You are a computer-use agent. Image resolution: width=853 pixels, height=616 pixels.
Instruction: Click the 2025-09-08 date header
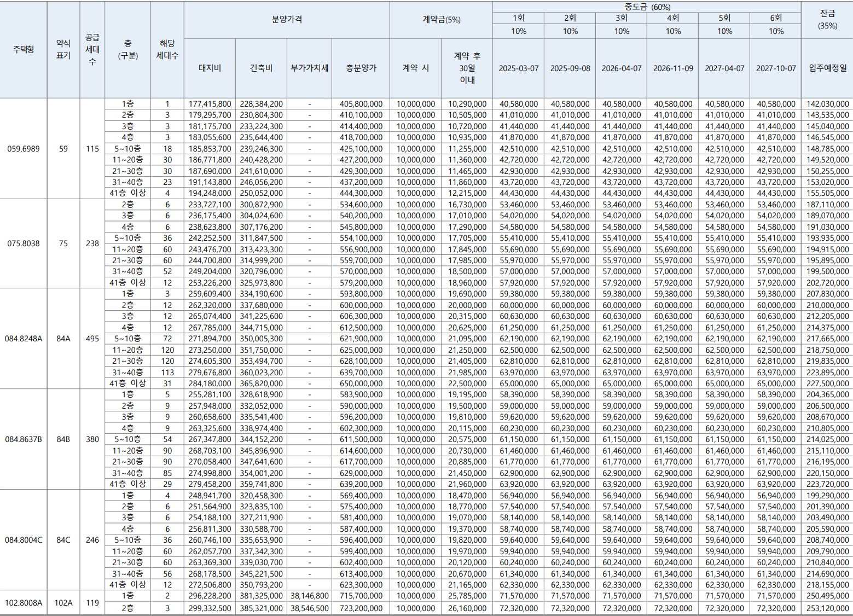point(570,68)
